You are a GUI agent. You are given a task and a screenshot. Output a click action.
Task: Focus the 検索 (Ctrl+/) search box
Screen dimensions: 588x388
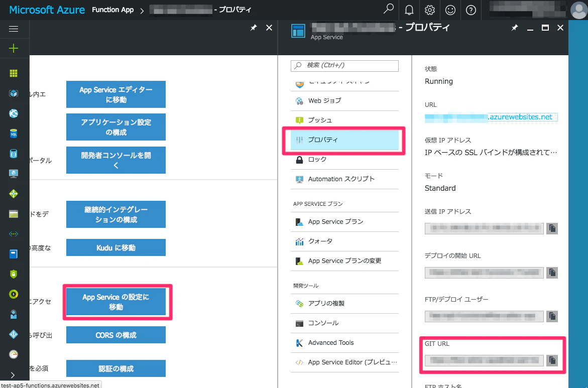pyautogui.click(x=344, y=66)
